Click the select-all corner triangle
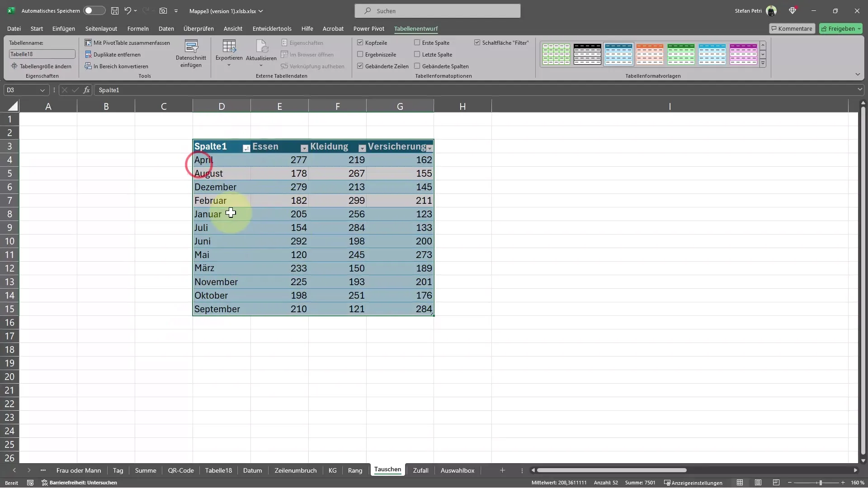868x488 pixels. (13, 106)
